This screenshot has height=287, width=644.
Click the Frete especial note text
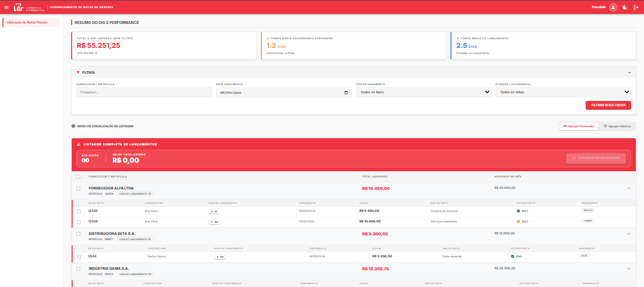coord(452,256)
